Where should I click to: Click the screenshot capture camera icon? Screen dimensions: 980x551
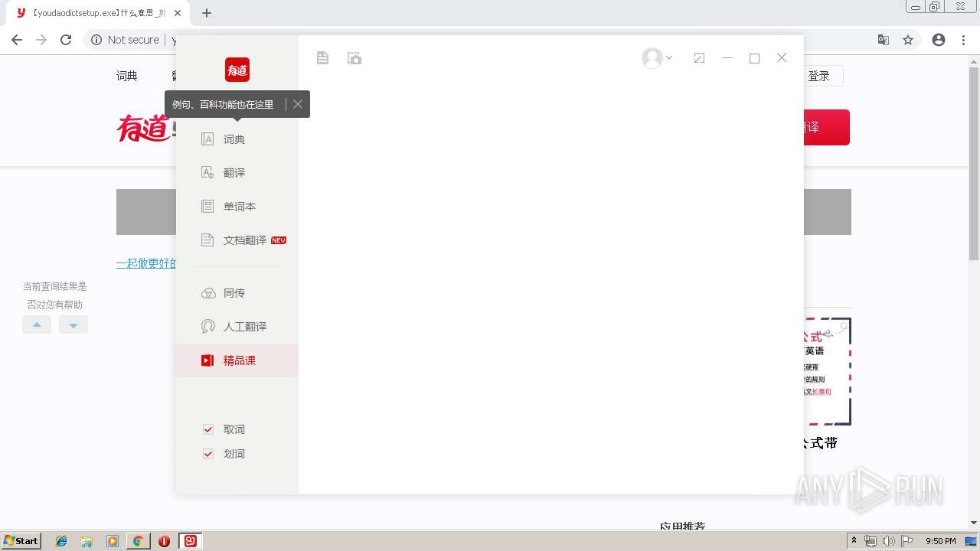(x=354, y=58)
